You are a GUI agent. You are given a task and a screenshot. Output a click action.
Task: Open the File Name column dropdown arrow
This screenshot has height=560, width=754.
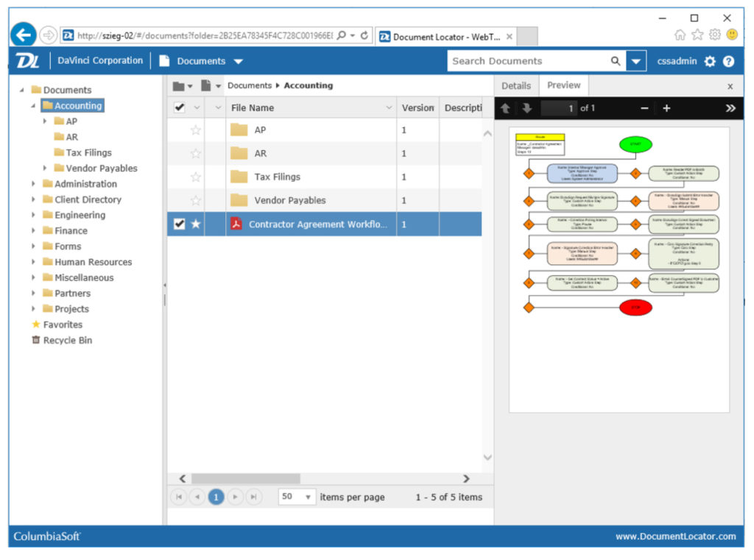[389, 107]
